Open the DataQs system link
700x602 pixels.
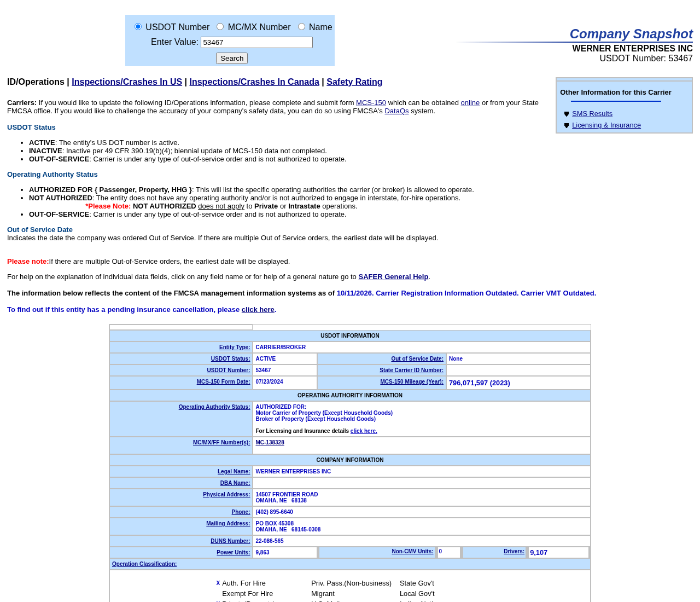pos(396,111)
